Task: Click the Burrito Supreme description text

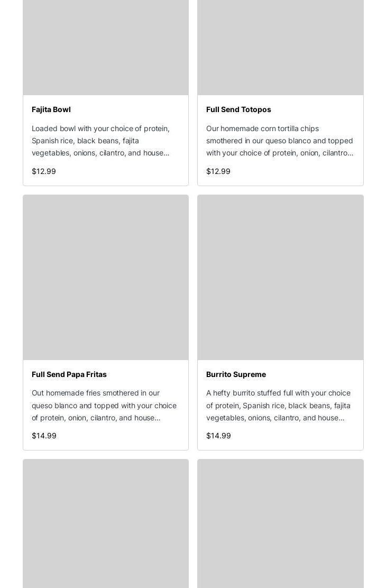Action: pyautogui.click(x=278, y=405)
